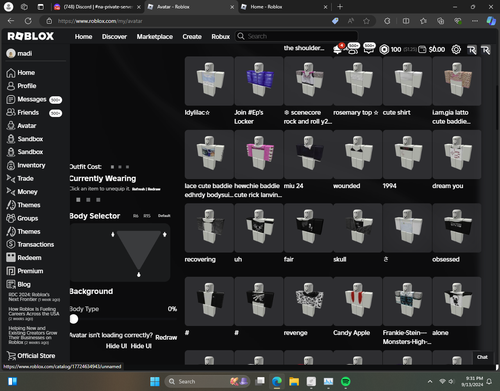Click the browser refresh button
This screenshot has height=391, width=500.
pos(28,21)
